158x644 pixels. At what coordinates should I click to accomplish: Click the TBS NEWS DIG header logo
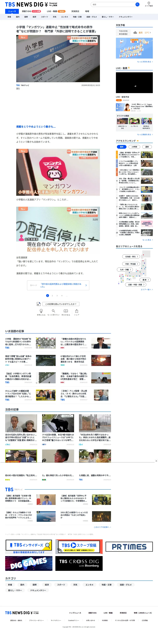[31, 4]
